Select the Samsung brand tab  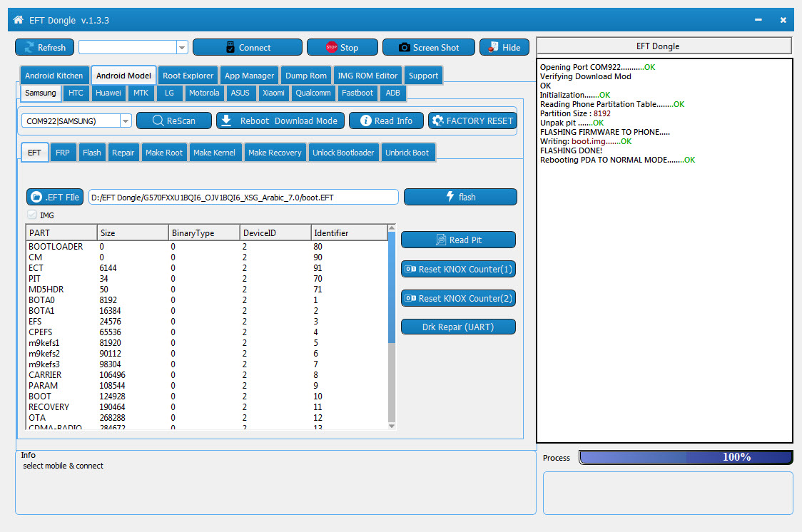pyautogui.click(x=41, y=93)
